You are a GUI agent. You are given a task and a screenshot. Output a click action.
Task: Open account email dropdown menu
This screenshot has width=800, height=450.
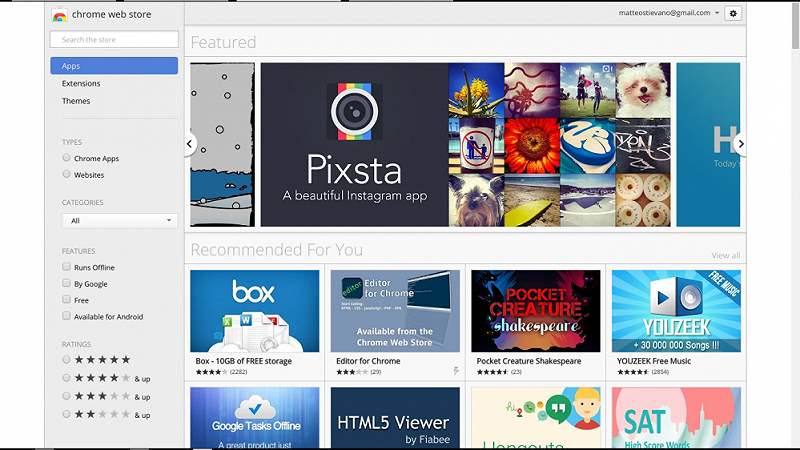point(669,13)
